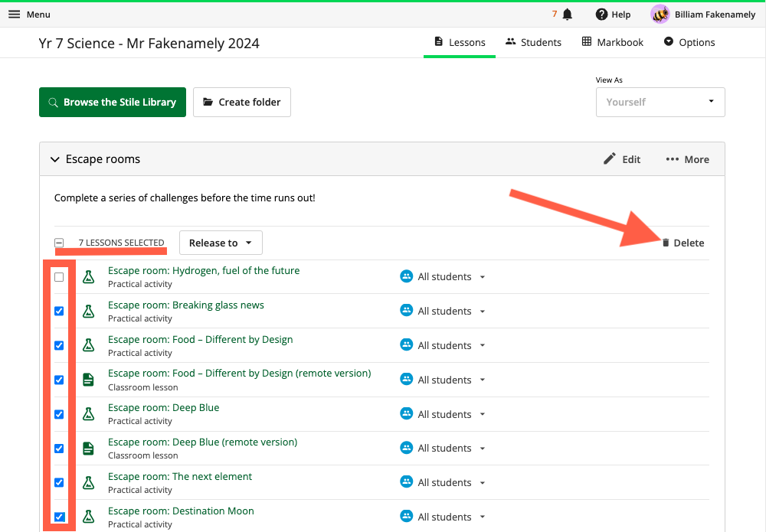Click All students group icon for Deep Blue practical activity
The width and height of the screenshot is (766, 532).
[x=407, y=413]
